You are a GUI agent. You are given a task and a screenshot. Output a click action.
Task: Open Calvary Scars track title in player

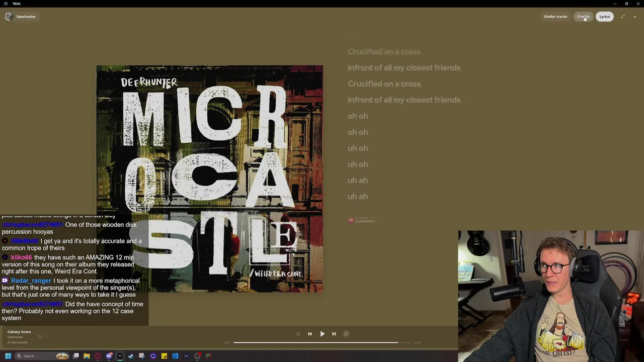[x=19, y=332]
